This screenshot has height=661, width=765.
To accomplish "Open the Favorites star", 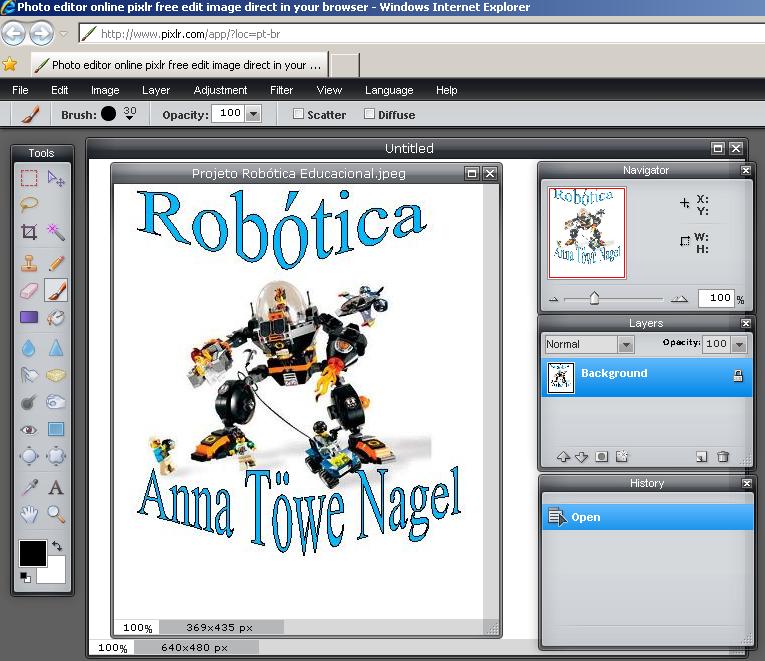I will pyautogui.click(x=9, y=64).
